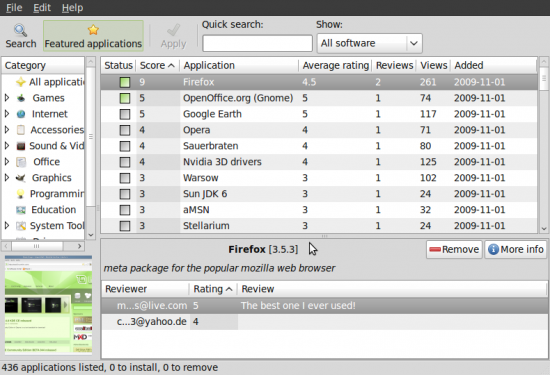This screenshot has height=375, width=550.
Task: Focus the Quick search text field
Action: point(257,43)
